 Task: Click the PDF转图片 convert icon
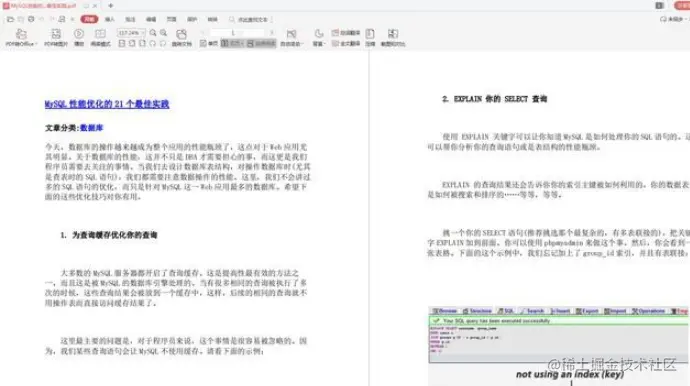56,34
